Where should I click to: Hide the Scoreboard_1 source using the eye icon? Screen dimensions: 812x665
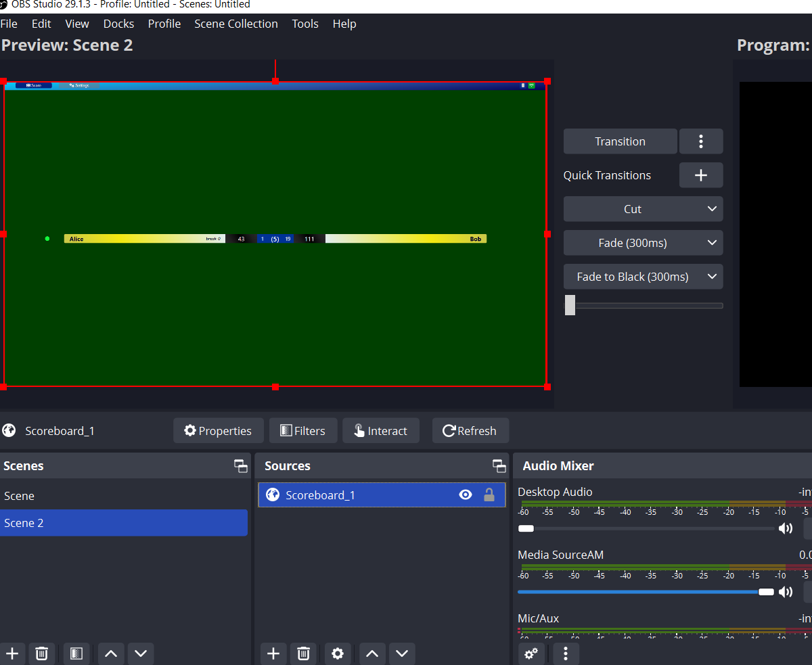coord(466,495)
